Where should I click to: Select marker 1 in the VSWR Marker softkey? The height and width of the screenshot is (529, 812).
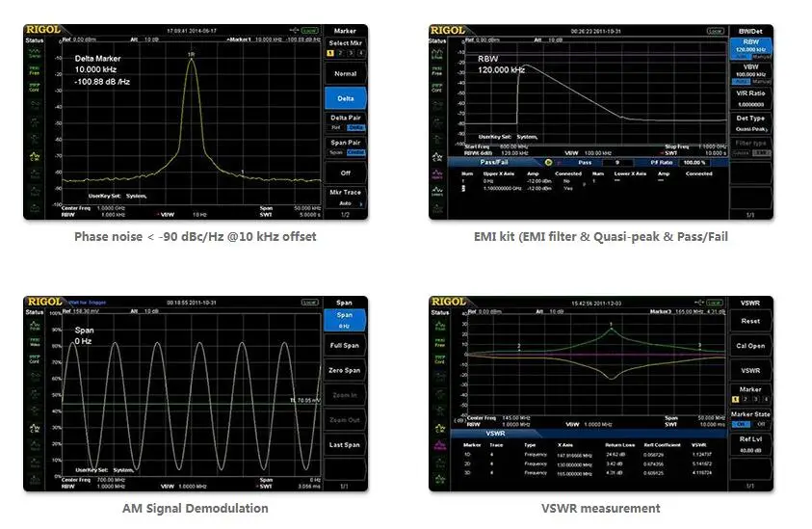point(735,400)
